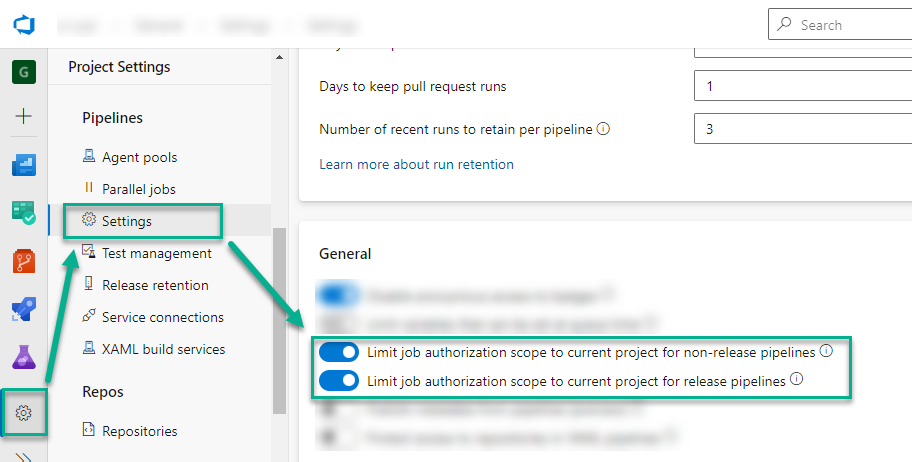Image resolution: width=912 pixels, height=462 pixels.
Task: Click the Project Settings gear icon
Action: 24,413
